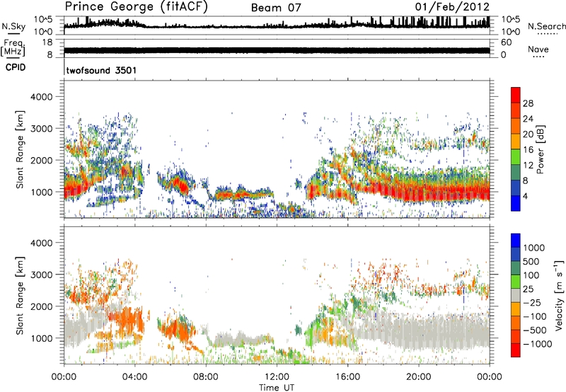The image size is (566, 392).
Task: Click the black frequency band in the Freq. panel
Action: coord(277,50)
